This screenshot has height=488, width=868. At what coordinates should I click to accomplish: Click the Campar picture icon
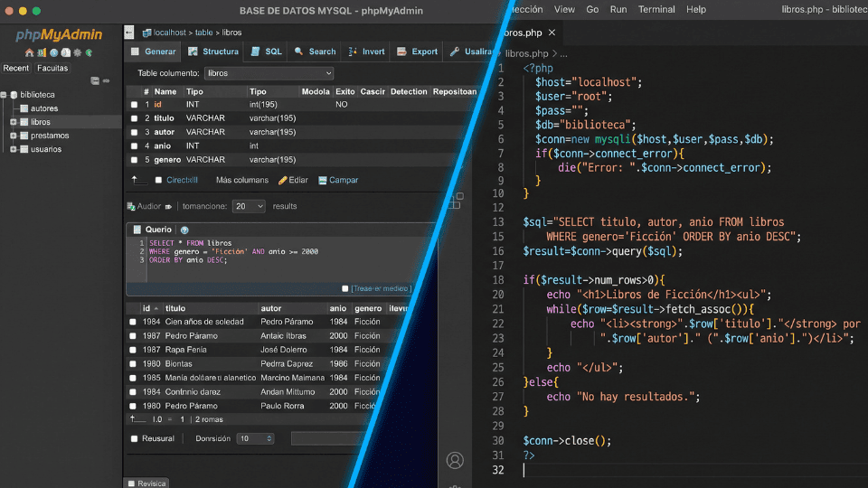(x=323, y=181)
